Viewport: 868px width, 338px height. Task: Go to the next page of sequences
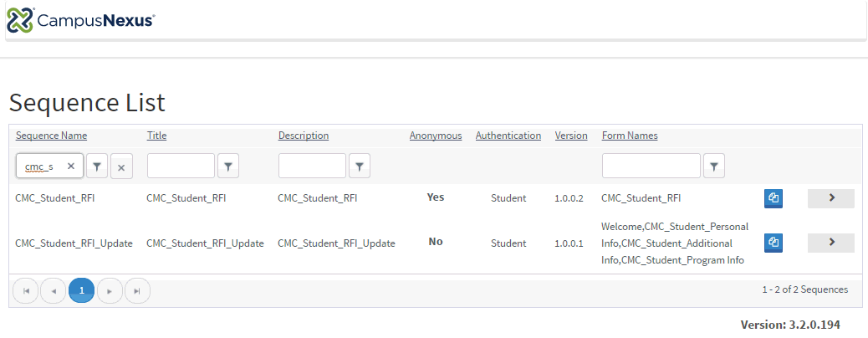coord(110,290)
